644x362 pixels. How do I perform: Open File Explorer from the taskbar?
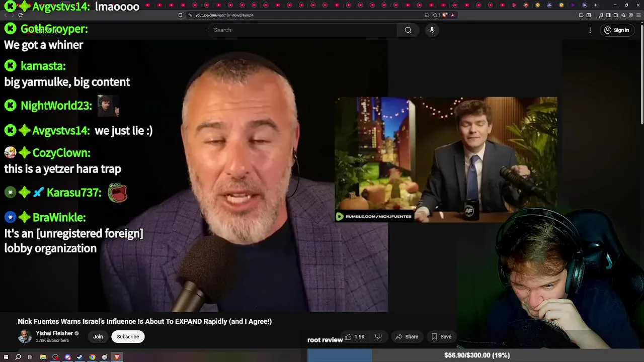[43, 357]
